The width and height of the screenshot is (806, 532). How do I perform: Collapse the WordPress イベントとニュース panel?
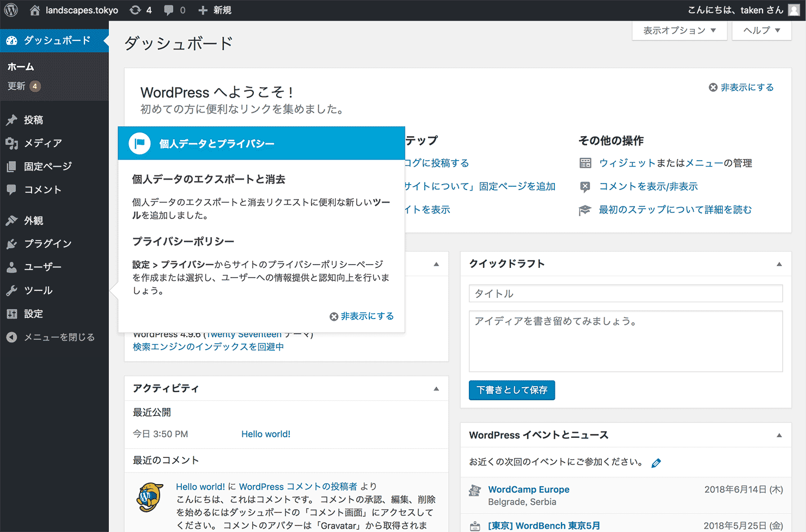(x=779, y=436)
